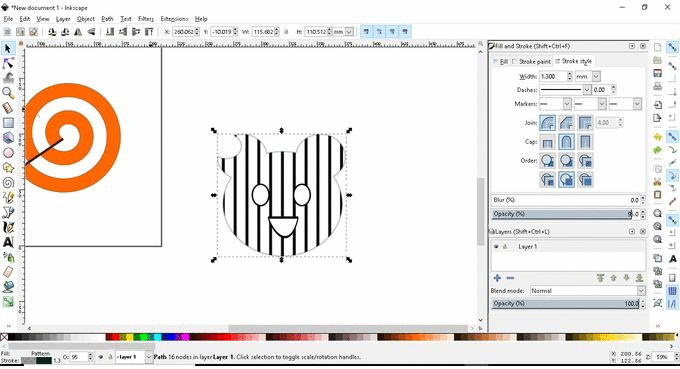Raise layer to top
Viewport: 680px width, 369px height.
600,278
